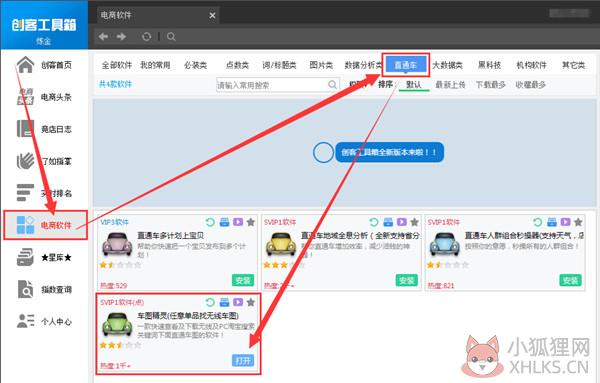Sort software by 下载最多
600x383 pixels.
pyautogui.click(x=491, y=85)
